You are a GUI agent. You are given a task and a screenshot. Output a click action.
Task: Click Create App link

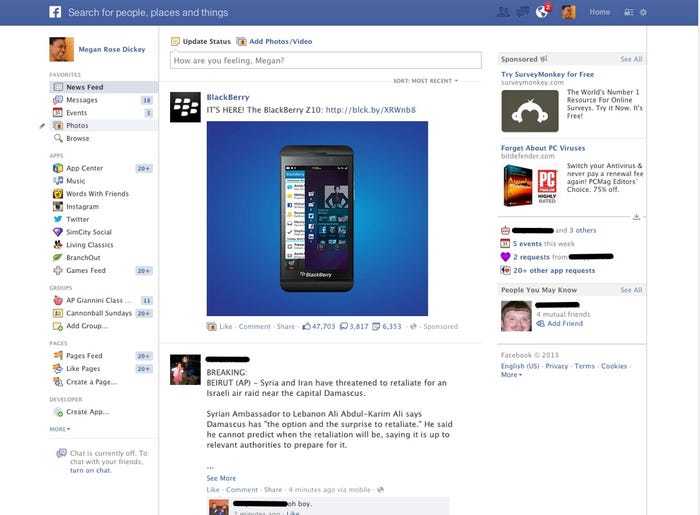click(88, 412)
